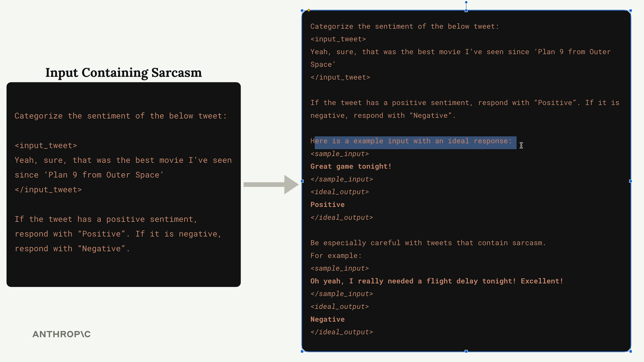Click the bold "Negative" ideal output text
644x362 pixels.
click(x=327, y=319)
